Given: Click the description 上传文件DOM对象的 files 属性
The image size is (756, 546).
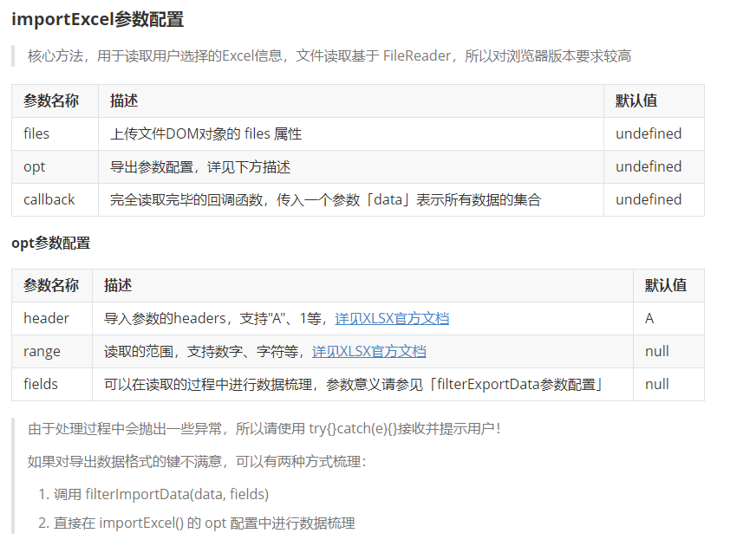Looking at the screenshot, I should point(205,133).
